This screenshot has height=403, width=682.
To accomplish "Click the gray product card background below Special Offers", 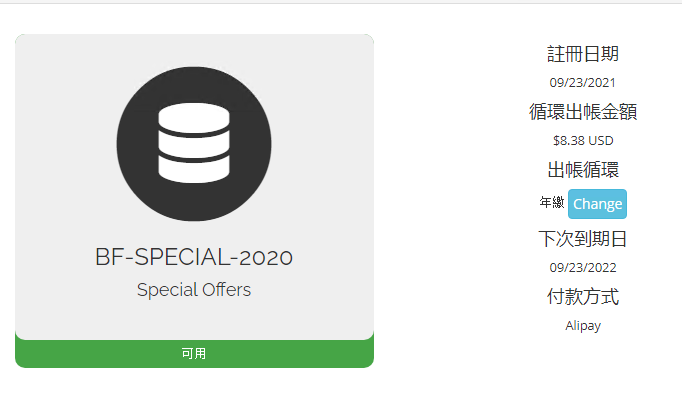I will [x=194, y=320].
